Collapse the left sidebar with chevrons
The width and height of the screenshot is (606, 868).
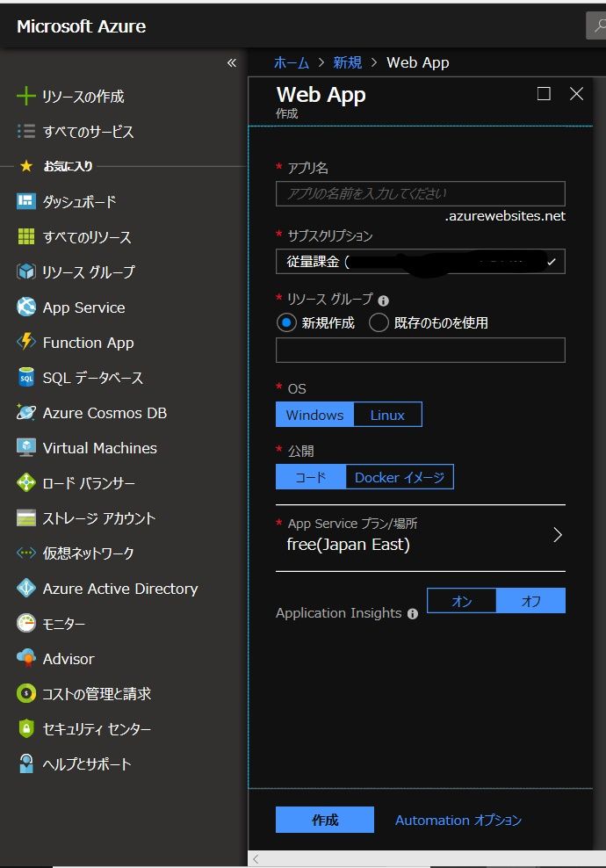(231, 62)
